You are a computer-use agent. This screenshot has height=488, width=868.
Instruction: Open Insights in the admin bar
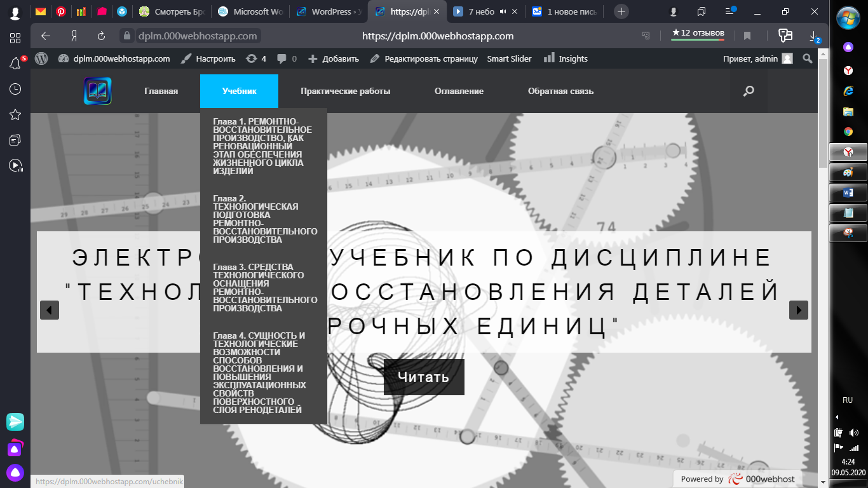[x=566, y=58]
